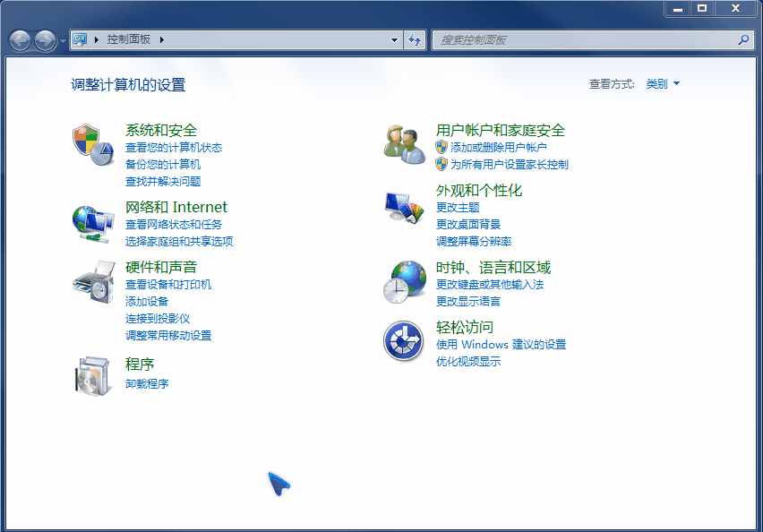Open 外观和个性化 category
This screenshot has width=763, height=532.
479,190
